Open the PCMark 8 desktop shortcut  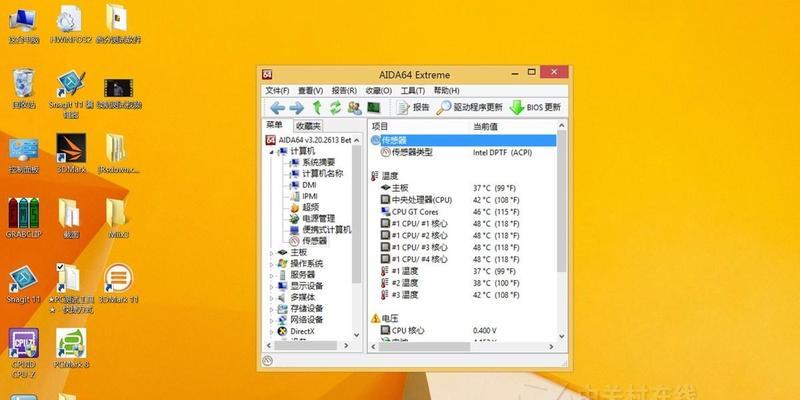71,348
